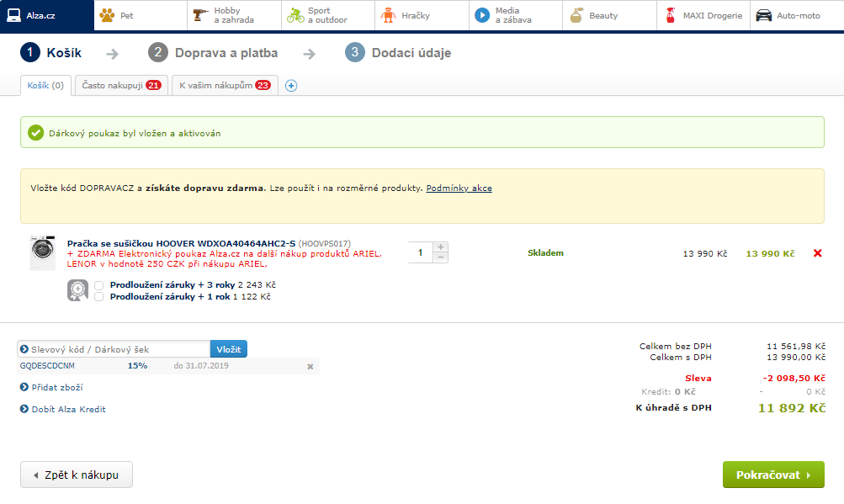The image size is (844, 504).
Task: Click the voucher expiry date do 31.07.2019
Action: tap(201, 366)
